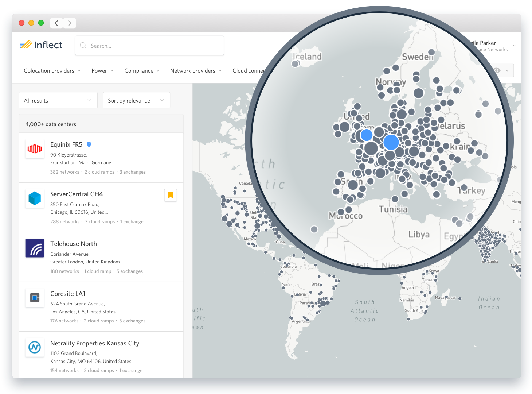Click 'Greater London, United Kingdom' text
Image resolution: width=532 pixels, height=394 pixels.
[x=85, y=262]
